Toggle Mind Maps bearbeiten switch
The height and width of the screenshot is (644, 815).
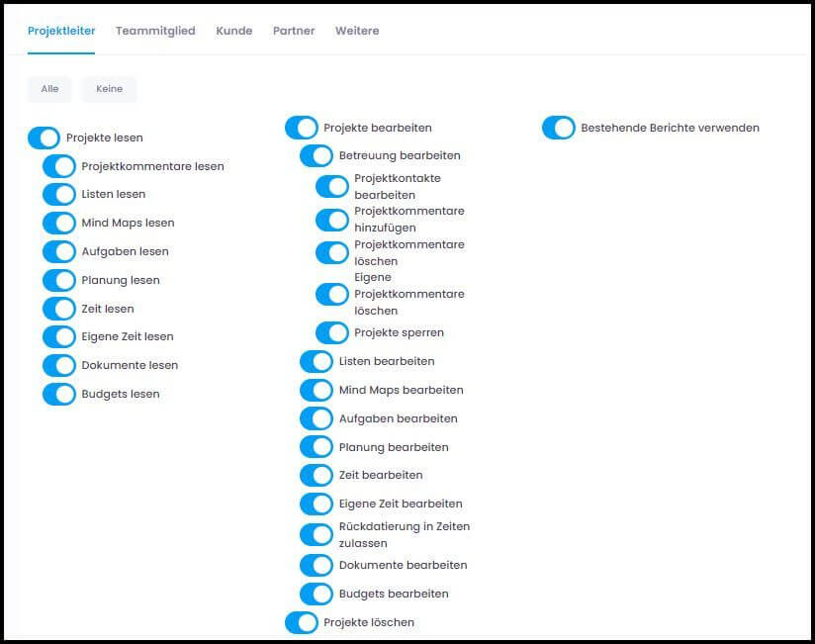point(317,390)
